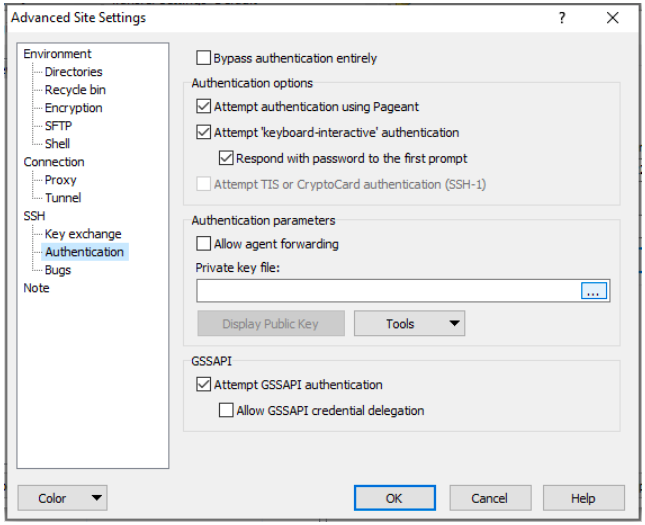Image resolution: width=645 pixels, height=525 pixels.
Task: Uncheck Attempt authentication using Pageant
Action: click(204, 107)
